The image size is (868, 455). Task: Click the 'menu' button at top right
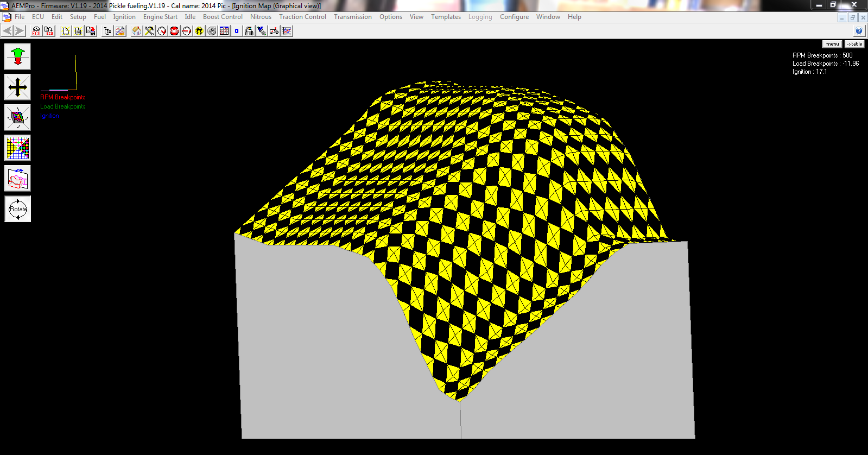pos(832,44)
